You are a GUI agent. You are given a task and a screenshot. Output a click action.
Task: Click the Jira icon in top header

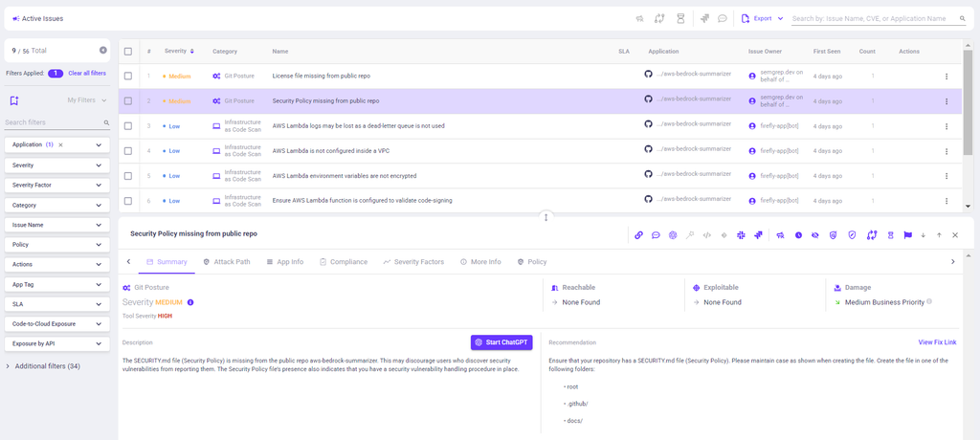pos(704,19)
